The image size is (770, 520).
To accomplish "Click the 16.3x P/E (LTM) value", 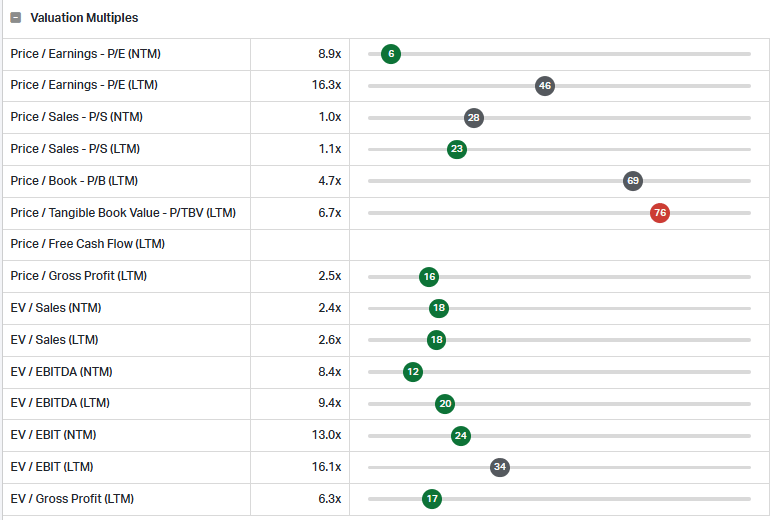I will click(x=327, y=85).
